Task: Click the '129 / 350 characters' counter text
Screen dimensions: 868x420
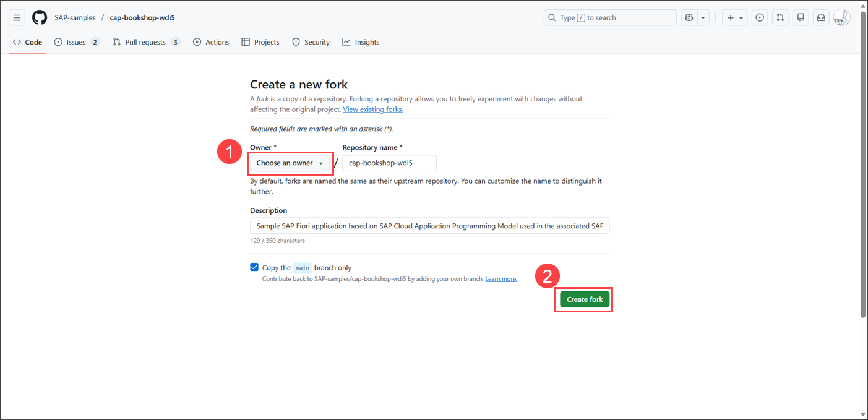Action: 277,241
